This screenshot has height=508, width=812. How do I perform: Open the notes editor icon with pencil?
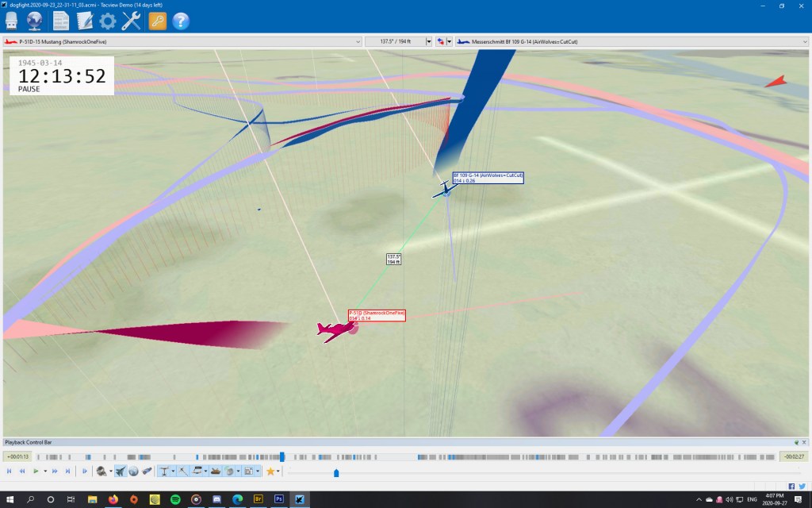(84, 21)
